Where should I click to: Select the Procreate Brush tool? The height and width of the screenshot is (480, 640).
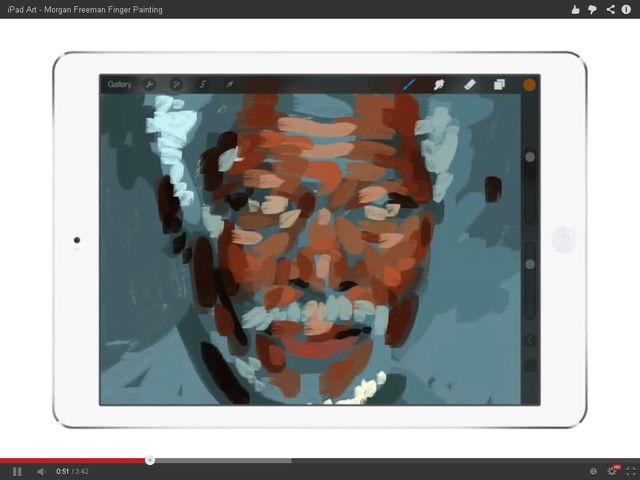click(409, 84)
